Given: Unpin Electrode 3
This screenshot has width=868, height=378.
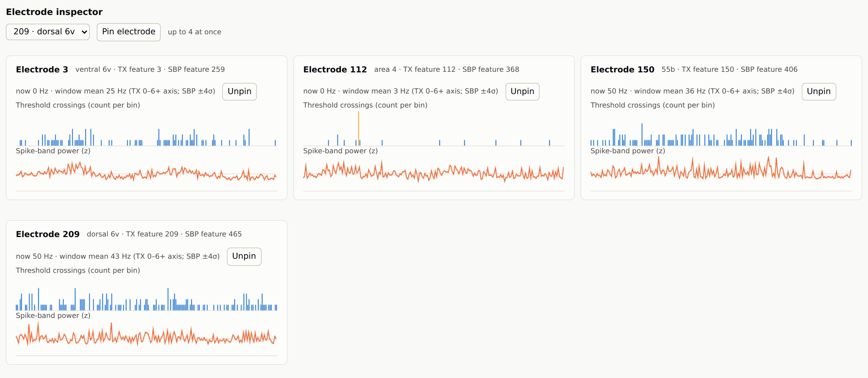Looking at the screenshot, I should click(x=239, y=91).
